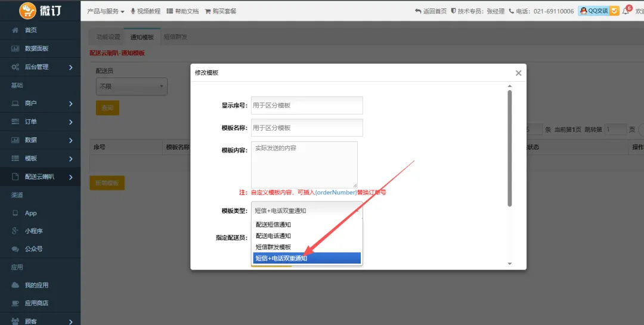This screenshot has height=325, width=644.
Task: Click the 小程序 sidebar icon
Action: (x=15, y=231)
